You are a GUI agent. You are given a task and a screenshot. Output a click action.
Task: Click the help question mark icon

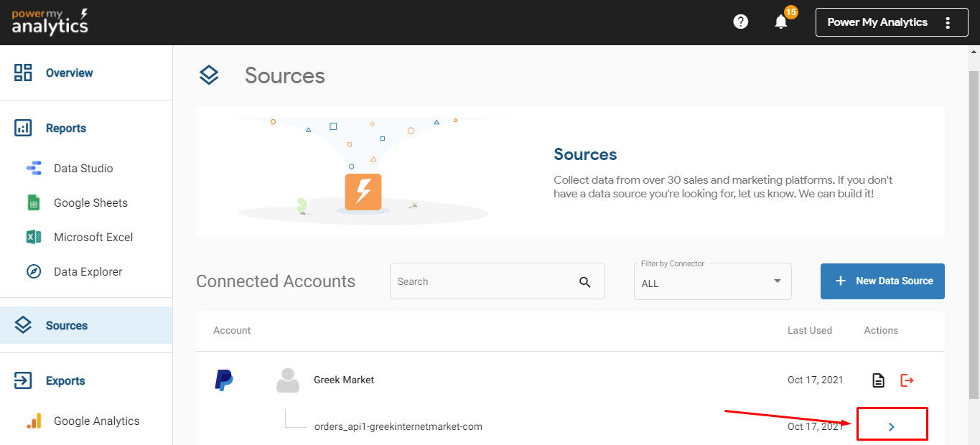coord(740,22)
